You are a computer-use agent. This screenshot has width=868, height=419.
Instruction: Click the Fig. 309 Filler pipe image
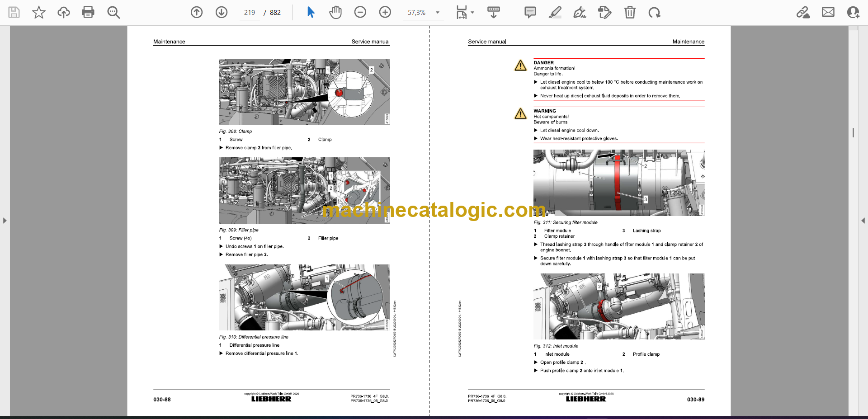(304, 190)
